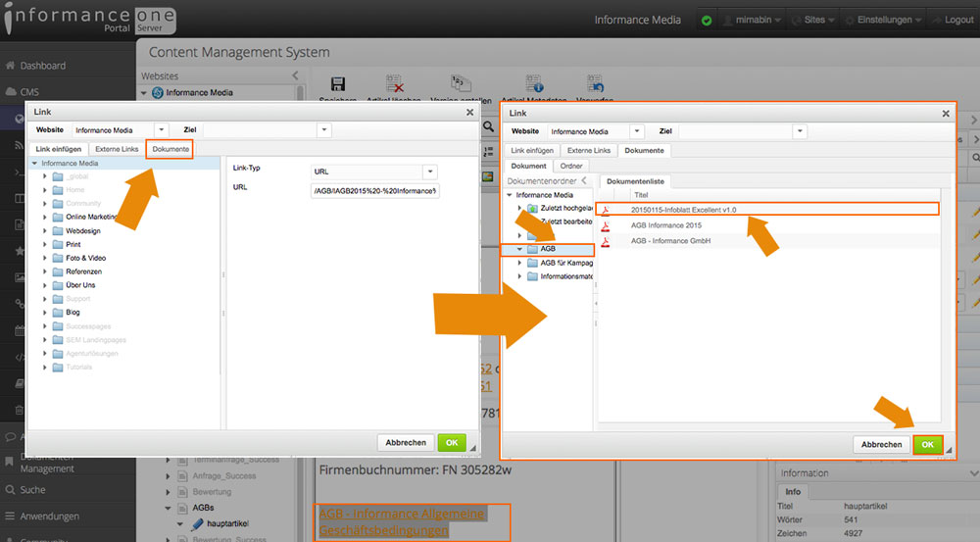Click the hauptartikel pencil icon under AGBs

click(198, 524)
